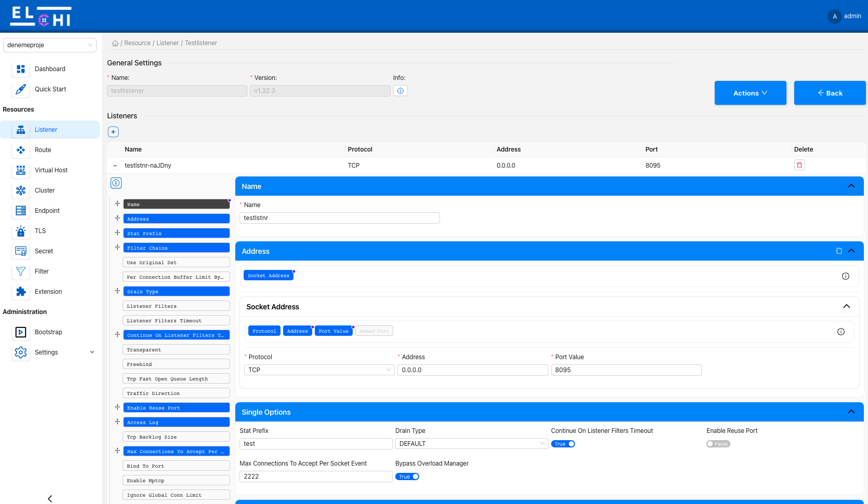
Task: Toggle the Bind To Port field tag
Action: (x=176, y=466)
